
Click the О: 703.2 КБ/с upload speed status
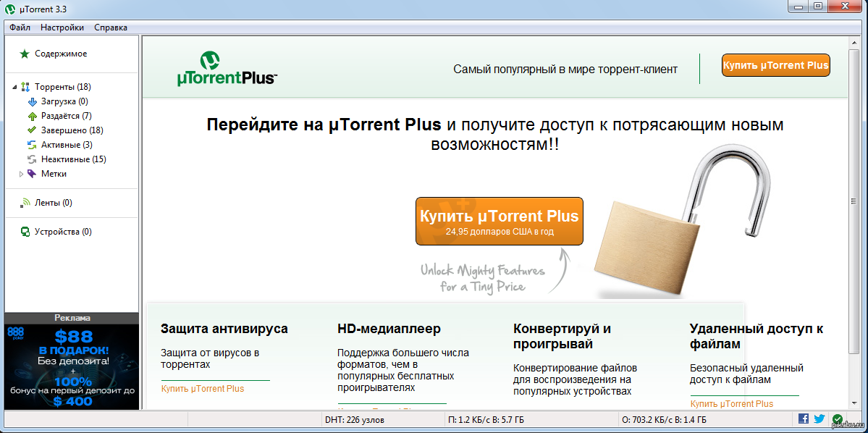[x=664, y=420]
